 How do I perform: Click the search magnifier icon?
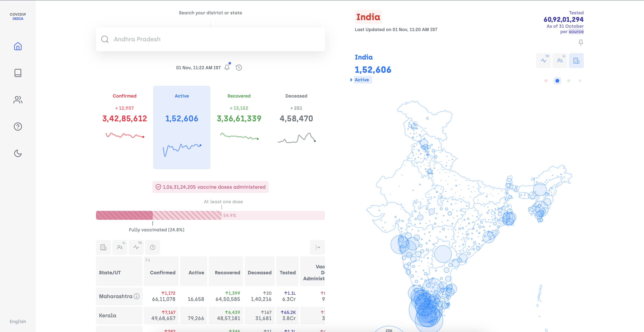[x=105, y=39]
